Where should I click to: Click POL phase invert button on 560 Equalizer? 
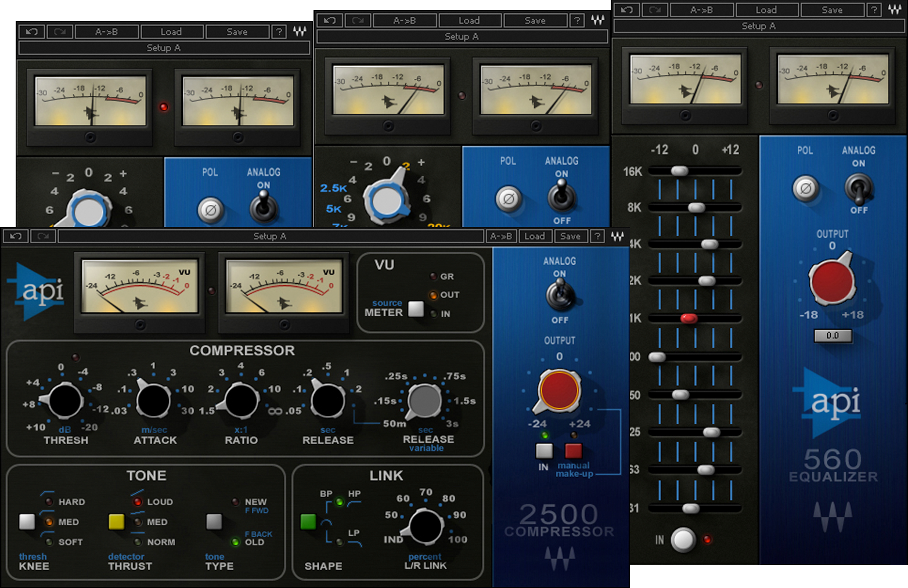(x=805, y=189)
